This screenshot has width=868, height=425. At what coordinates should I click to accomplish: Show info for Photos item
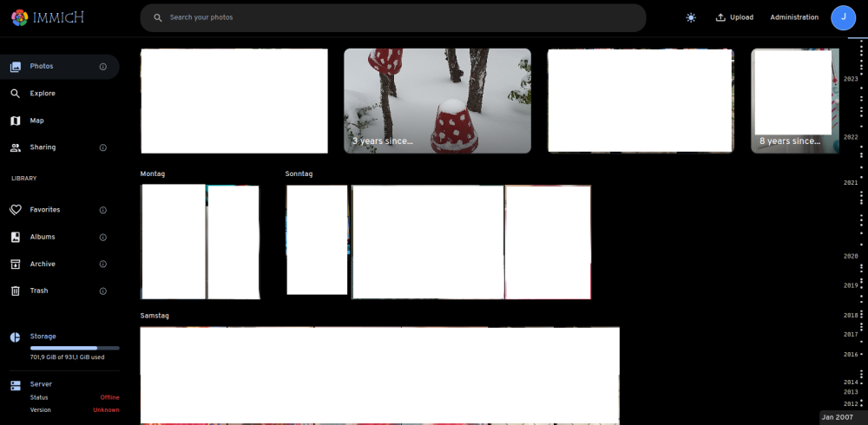(x=103, y=67)
